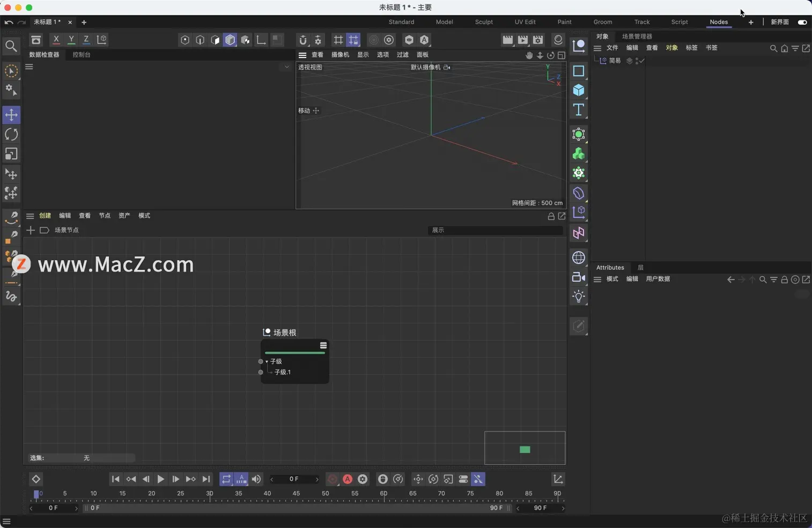812x528 pixels.
Task: Click the timeline playhead at frame 0
Action: [x=36, y=494]
